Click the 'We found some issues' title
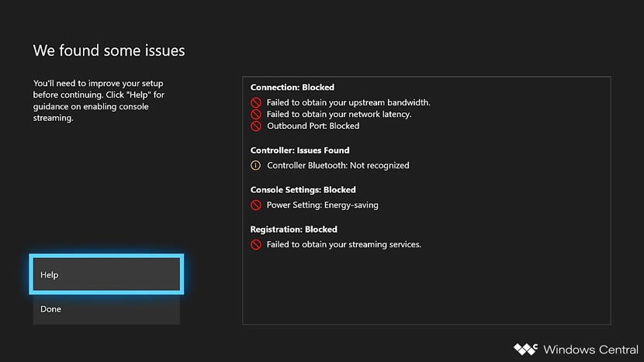The width and height of the screenshot is (644, 362). pos(109,51)
